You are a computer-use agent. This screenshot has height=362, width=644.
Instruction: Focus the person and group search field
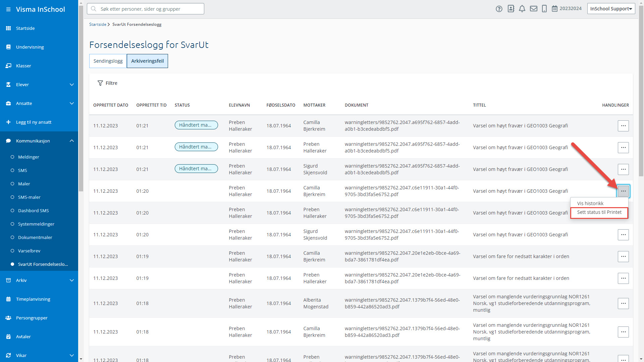pyautogui.click(x=146, y=9)
